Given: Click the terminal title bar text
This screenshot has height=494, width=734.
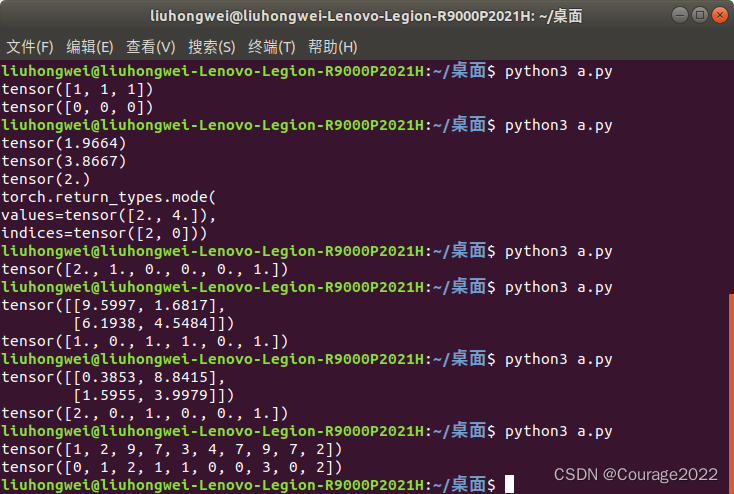Looking at the screenshot, I should click(x=366, y=16).
